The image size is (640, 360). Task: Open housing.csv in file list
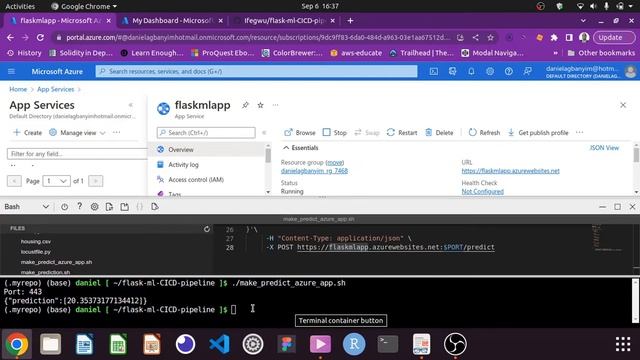click(x=36, y=242)
